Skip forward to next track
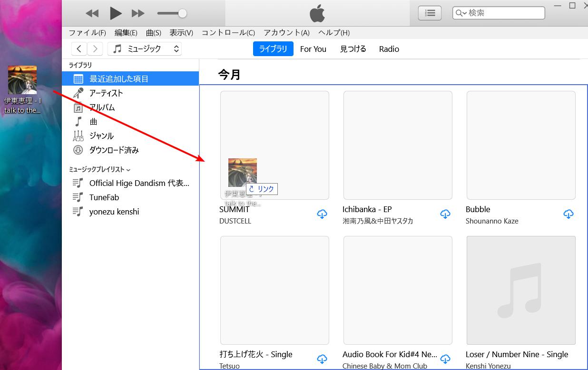 tap(138, 13)
